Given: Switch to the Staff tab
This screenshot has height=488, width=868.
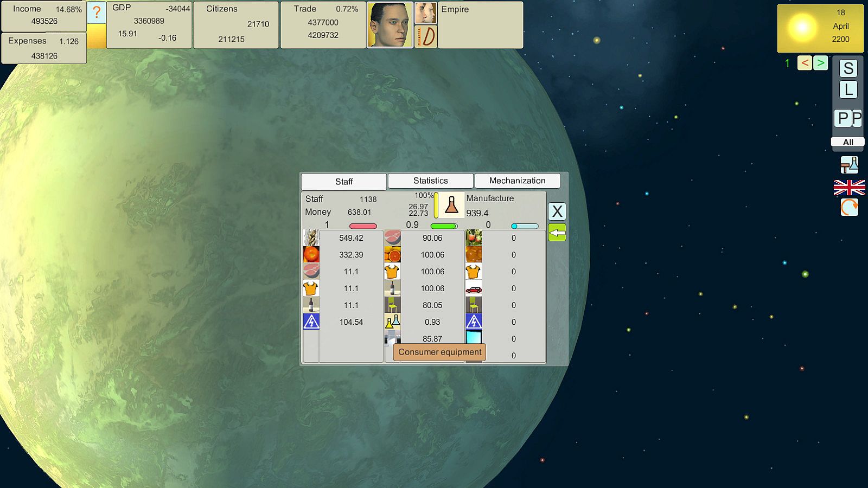Looking at the screenshot, I should (344, 182).
